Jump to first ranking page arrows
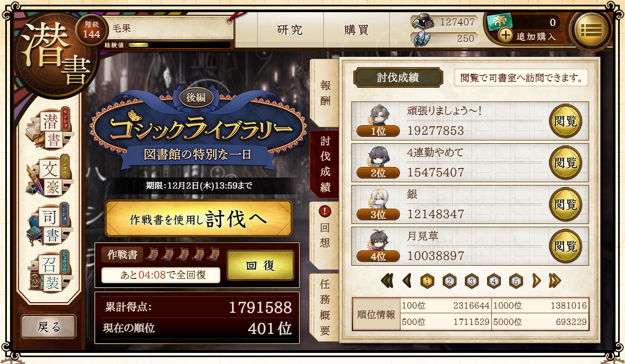 point(387,281)
